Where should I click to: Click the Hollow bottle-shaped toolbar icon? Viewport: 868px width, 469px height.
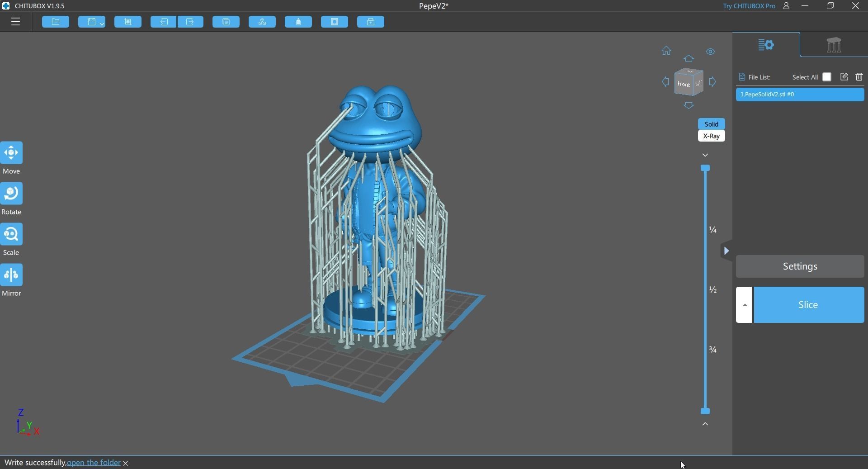click(x=298, y=22)
